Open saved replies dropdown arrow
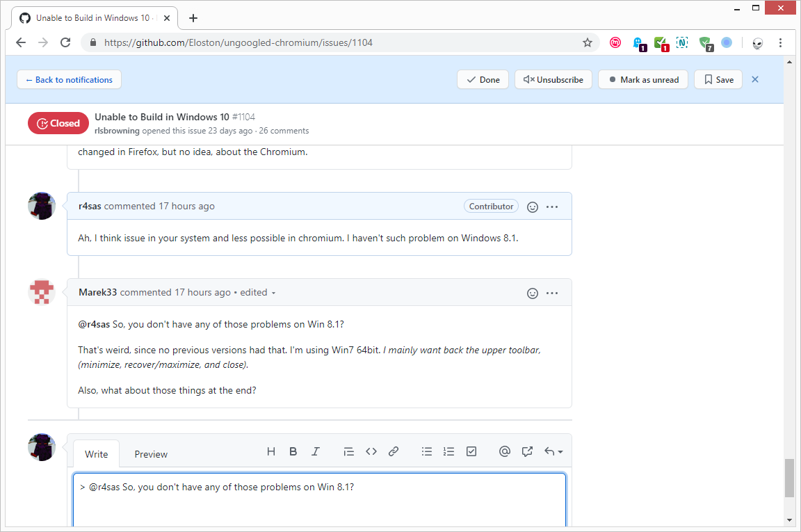Viewport: 801px width, 532px height. [x=553, y=451]
